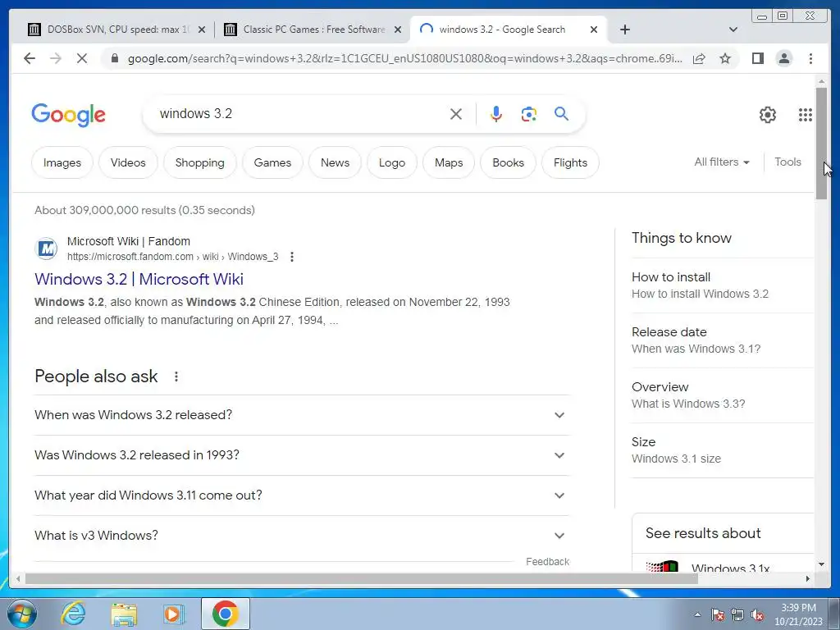Viewport: 840px width, 630px height.
Task: Open options dots next to People also ask
Action: 176,377
